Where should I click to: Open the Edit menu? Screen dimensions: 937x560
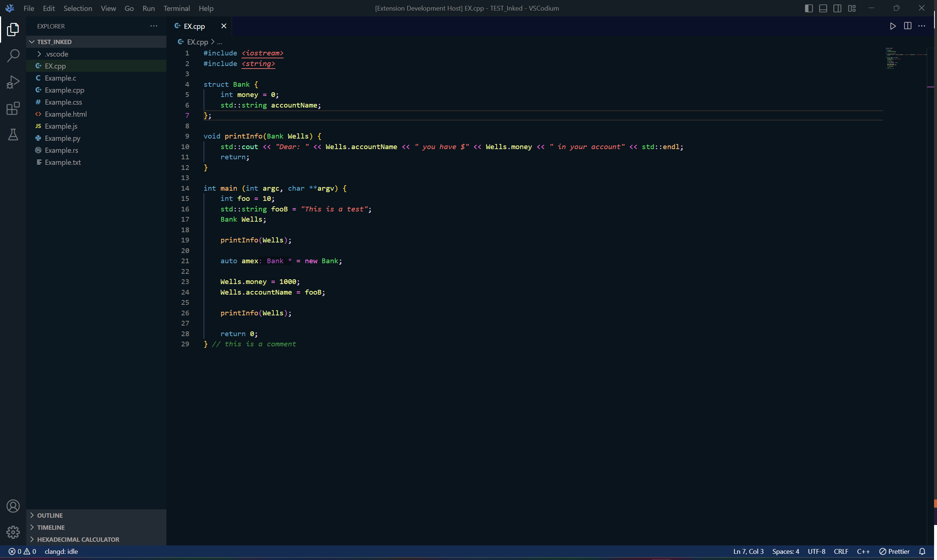click(49, 8)
